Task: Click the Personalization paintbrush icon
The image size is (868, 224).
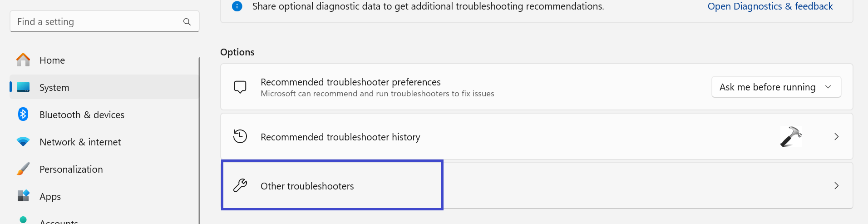Action: [x=23, y=169]
